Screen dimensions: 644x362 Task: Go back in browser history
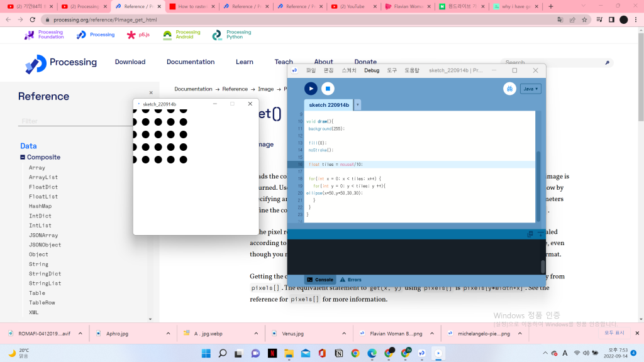pyautogui.click(x=8, y=19)
